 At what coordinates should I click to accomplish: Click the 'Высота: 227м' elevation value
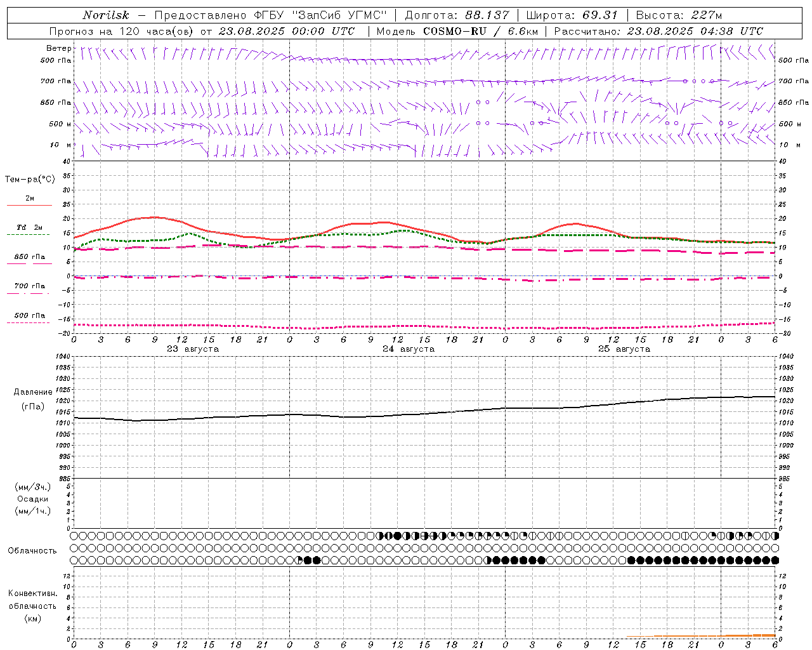click(x=679, y=15)
